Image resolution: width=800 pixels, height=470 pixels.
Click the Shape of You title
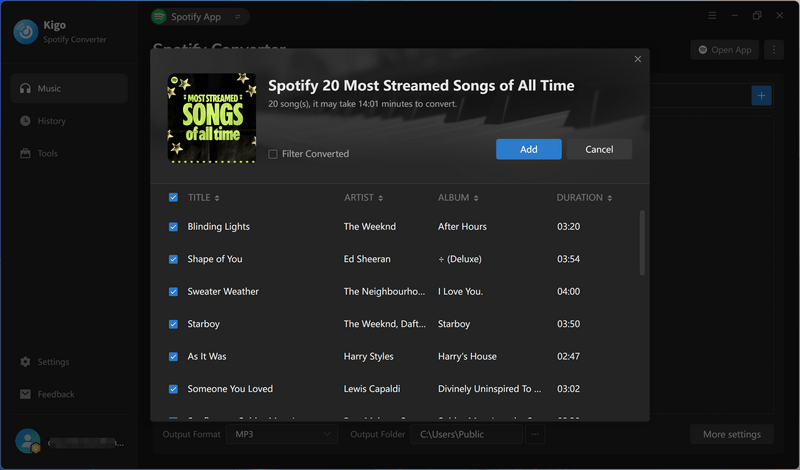click(x=215, y=259)
